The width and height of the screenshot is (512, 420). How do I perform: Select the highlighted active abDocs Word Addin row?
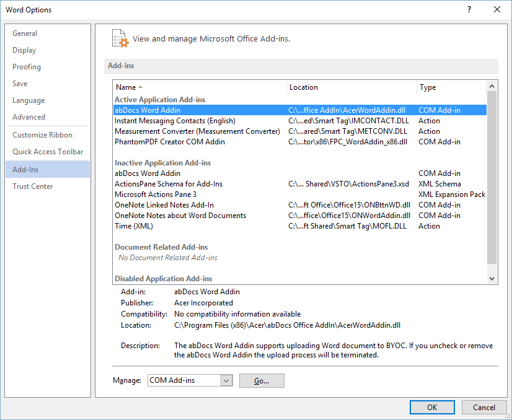click(x=300, y=110)
